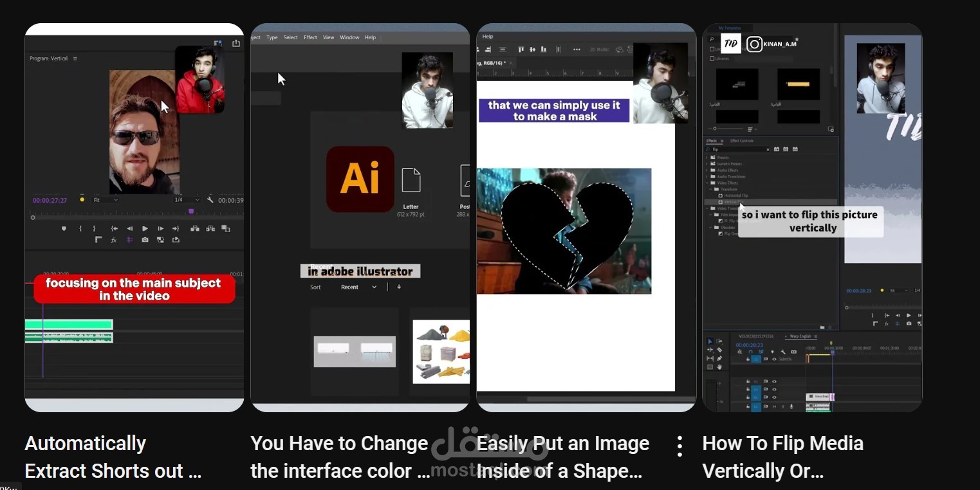Click the purple playhead marker in Extract Shorts thumbnail
Image resolution: width=980 pixels, height=490 pixels.
[x=191, y=212]
